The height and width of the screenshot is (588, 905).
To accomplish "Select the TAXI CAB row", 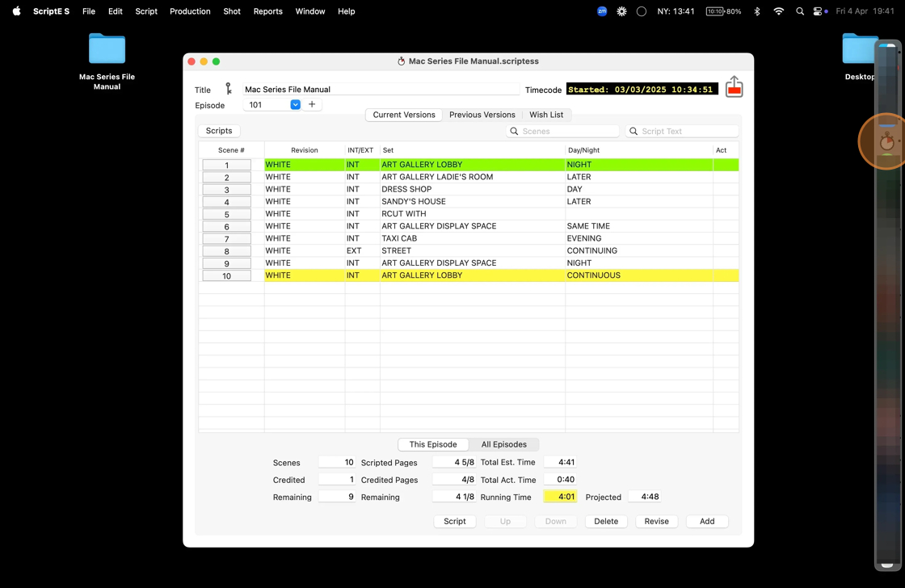I will point(469,238).
